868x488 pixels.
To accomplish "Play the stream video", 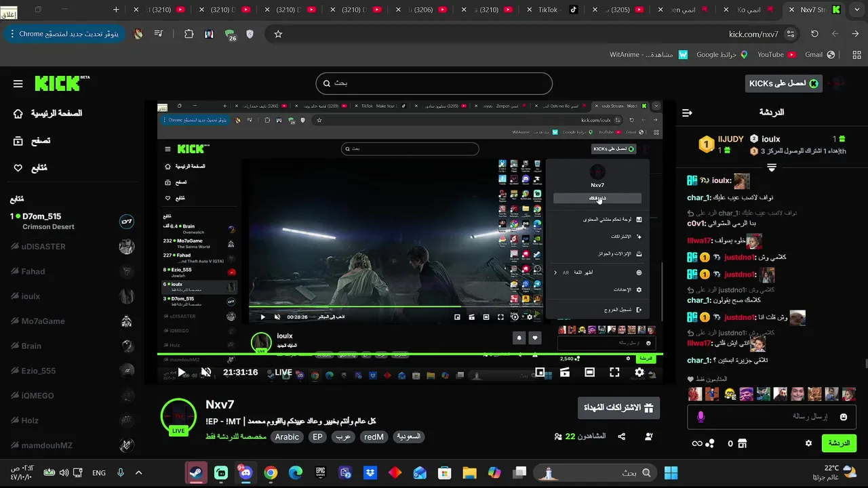I will (182, 372).
